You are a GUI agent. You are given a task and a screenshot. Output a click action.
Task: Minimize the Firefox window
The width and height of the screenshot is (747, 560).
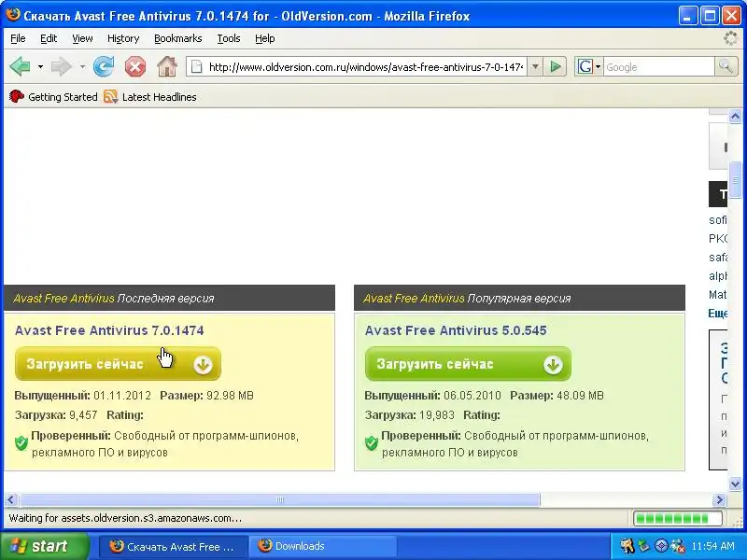[x=687, y=16]
